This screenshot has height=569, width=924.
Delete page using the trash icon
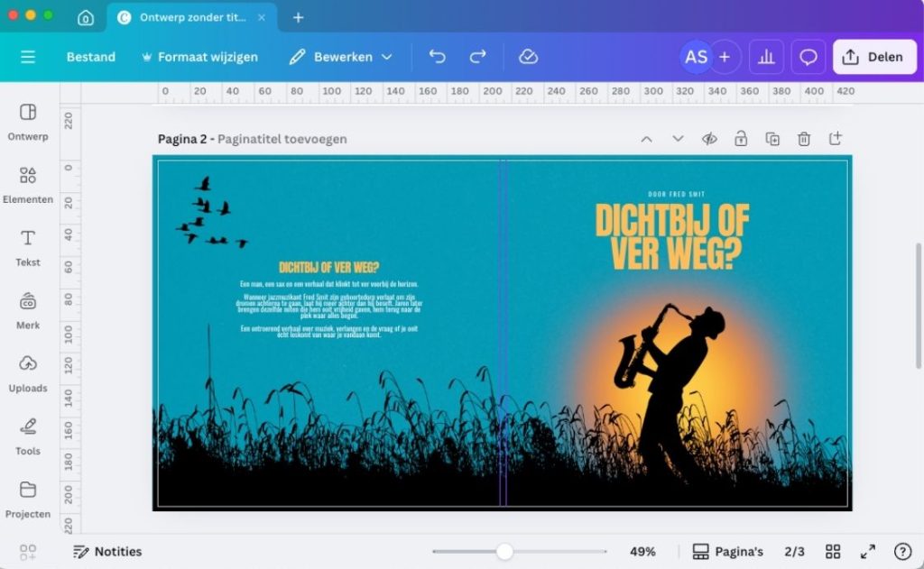pyautogui.click(x=804, y=139)
